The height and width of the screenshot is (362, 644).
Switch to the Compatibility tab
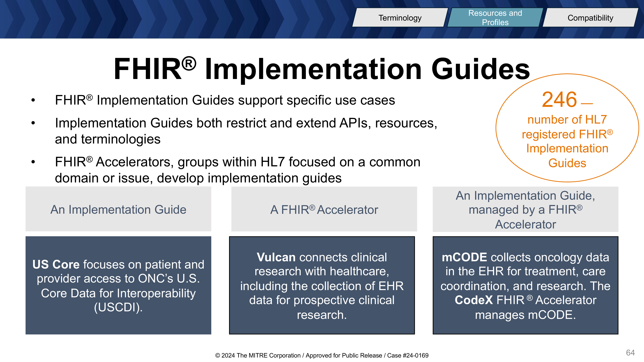click(590, 18)
